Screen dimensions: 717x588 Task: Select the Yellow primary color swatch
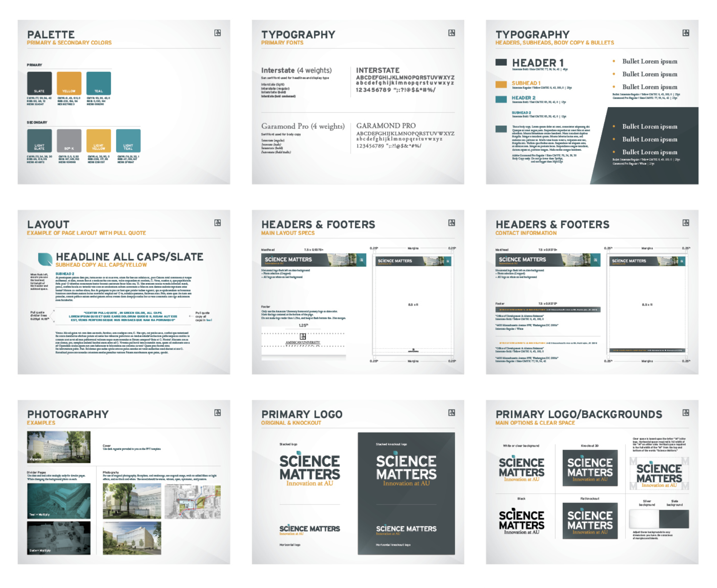point(69,83)
